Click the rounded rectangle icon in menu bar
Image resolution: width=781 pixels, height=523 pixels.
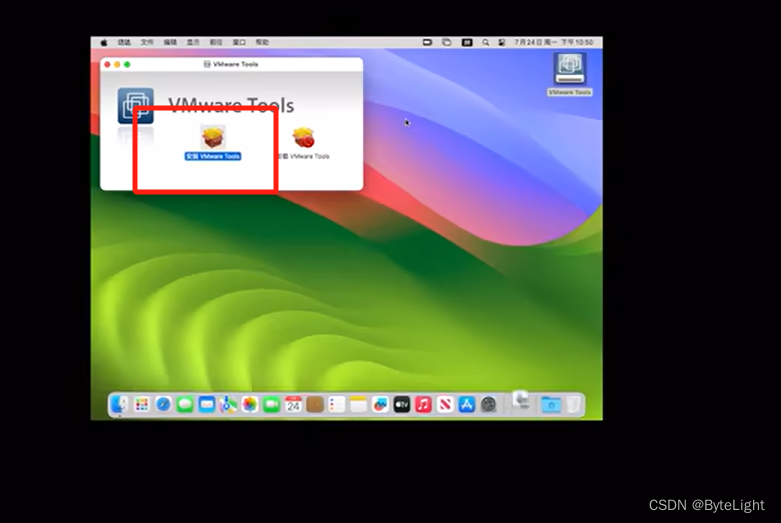427,43
